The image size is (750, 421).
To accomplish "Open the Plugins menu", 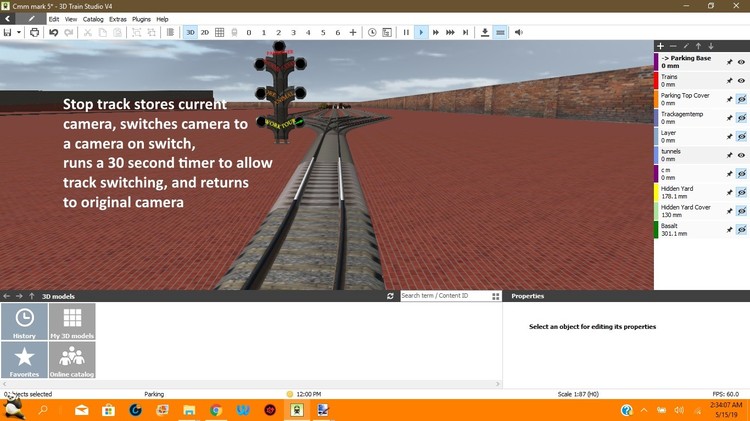I will click(x=141, y=19).
